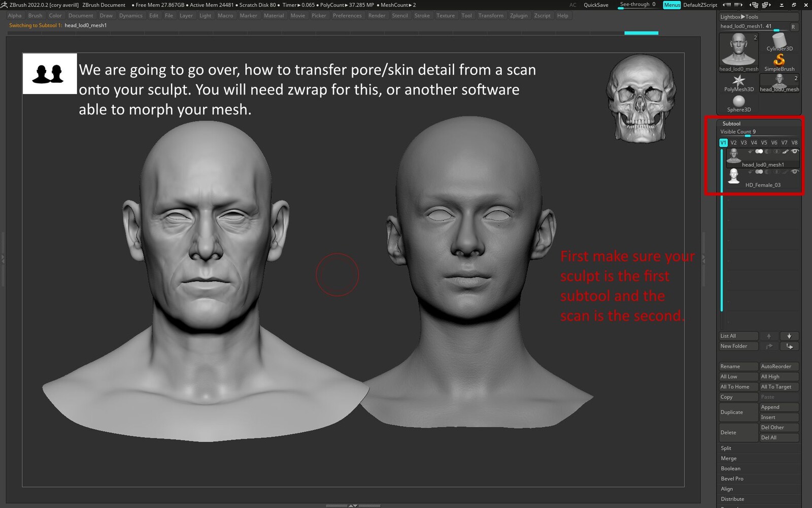Switch to visibility set V8

coord(794,143)
